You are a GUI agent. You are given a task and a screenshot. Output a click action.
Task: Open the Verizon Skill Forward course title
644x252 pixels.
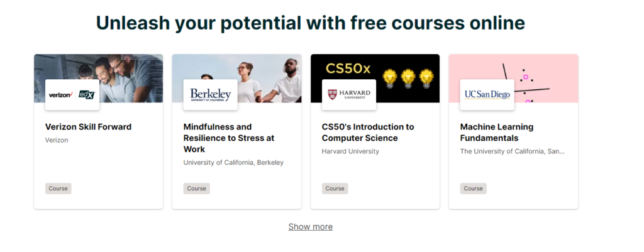click(x=88, y=127)
